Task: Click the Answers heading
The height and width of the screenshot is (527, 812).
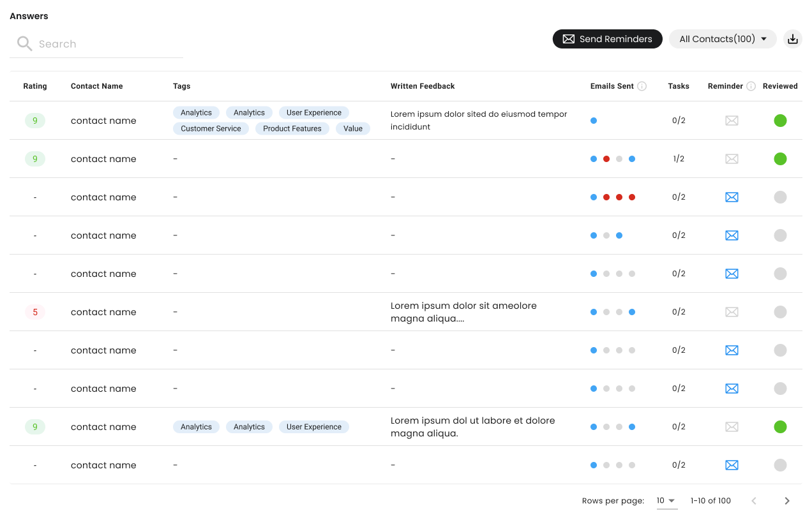Action: click(x=29, y=16)
